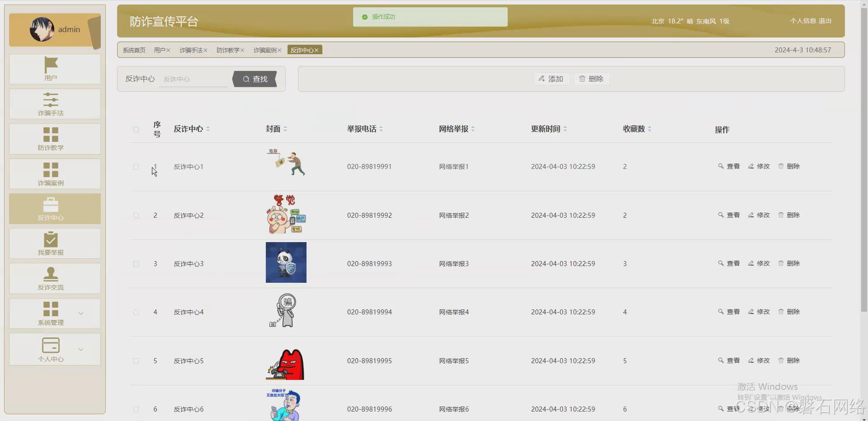This screenshot has width=868, height=421.
Task: Click the 添加 button to add a record
Action: [x=551, y=79]
